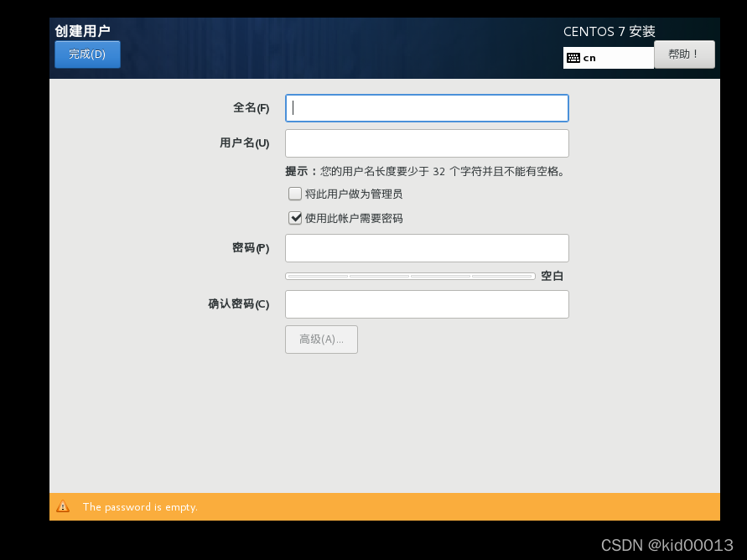Open the 高级(A)... advanced button

click(x=322, y=340)
